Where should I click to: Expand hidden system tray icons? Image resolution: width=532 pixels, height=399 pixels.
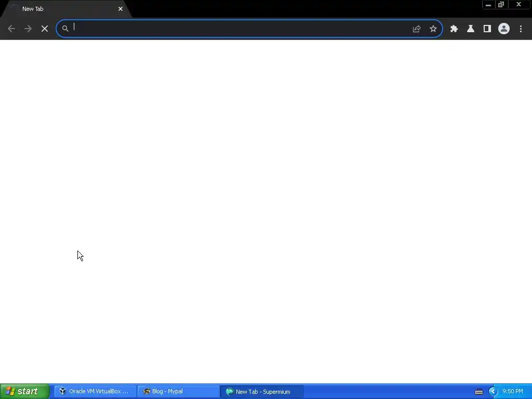(493, 392)
